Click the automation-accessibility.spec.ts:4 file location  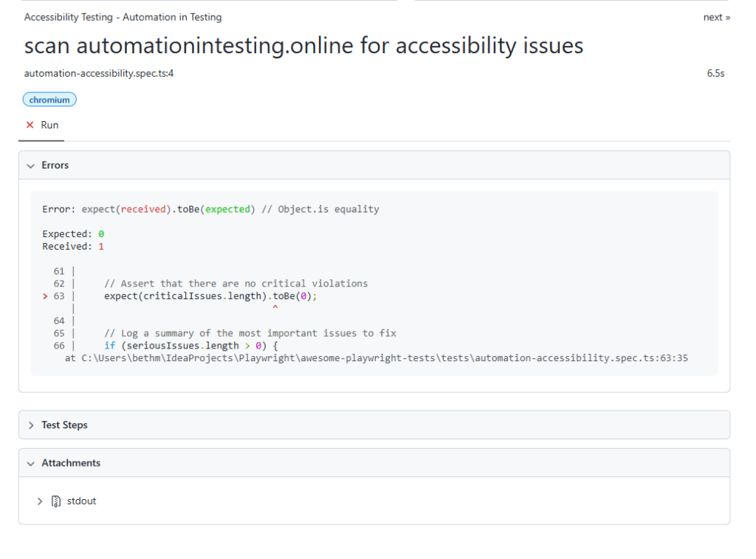pyautogui.click(x=99, y=73)
